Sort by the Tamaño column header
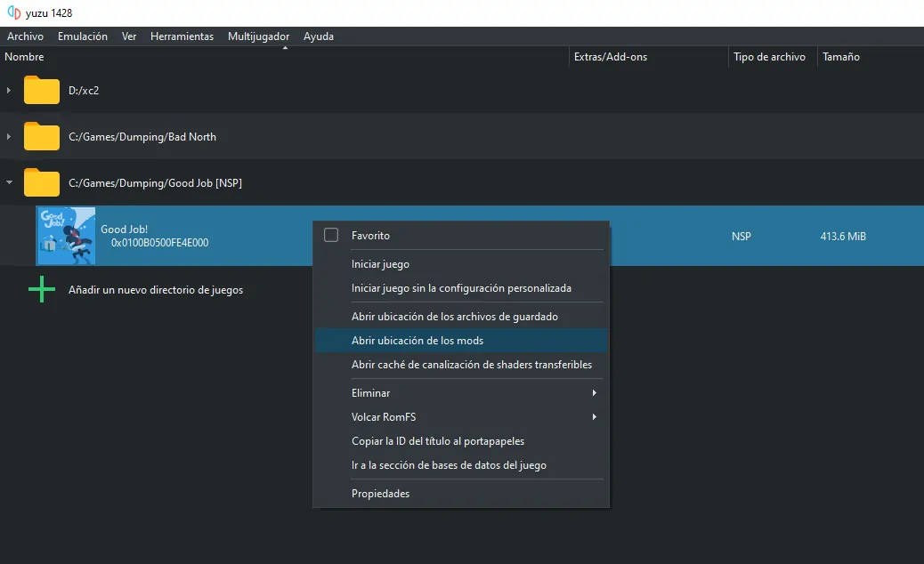This screenshot has height=564, width=924. click(x=840, y=57)
